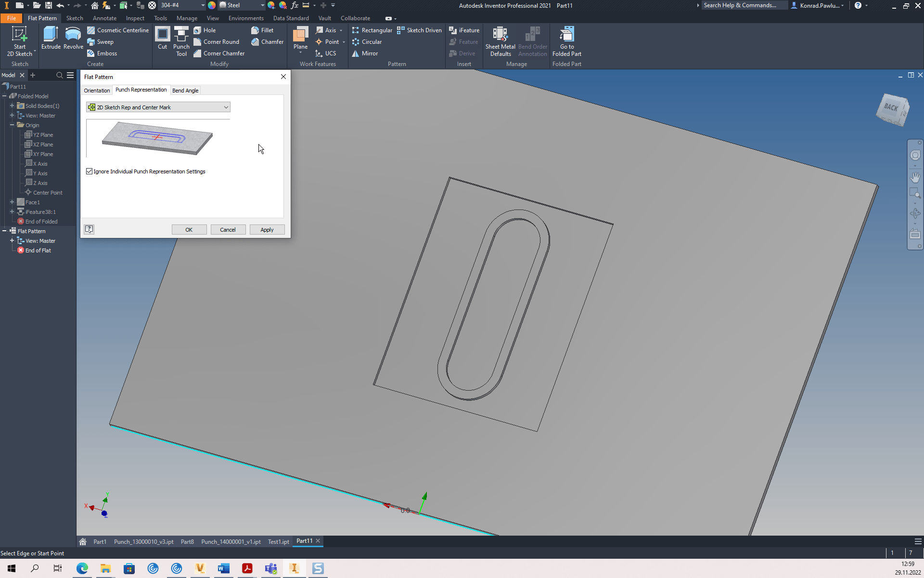Click Go to Folded Part
Image resolution: width=924 pixels, height=578 pixels.
(x=566, y=41)
